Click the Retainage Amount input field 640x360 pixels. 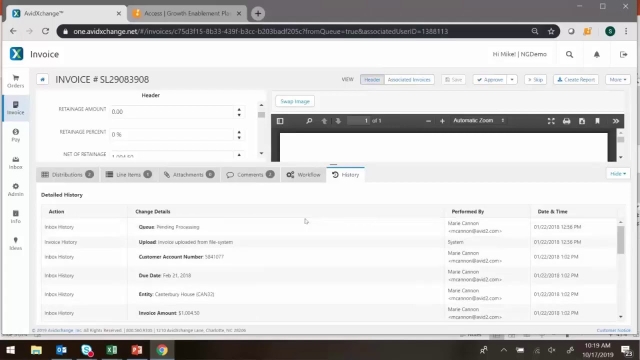(171, 112)
